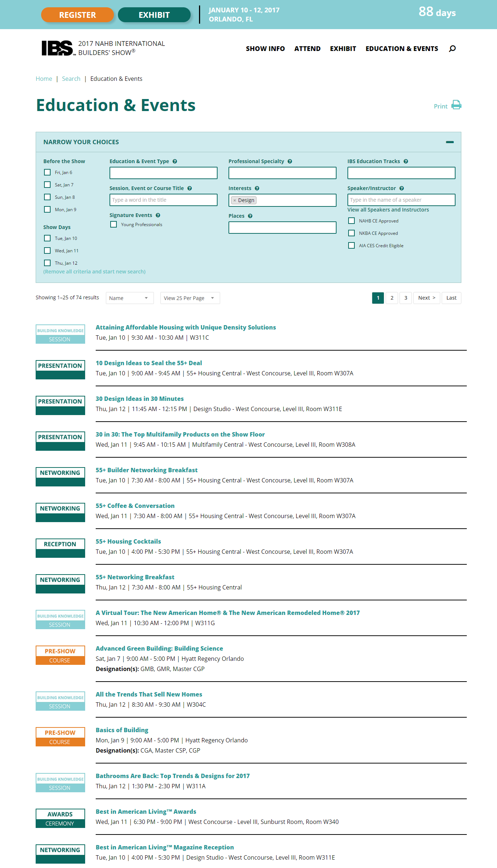Open Basics of Building course link
Screen dimensions: 497x868
pyautogui.click(x=122, y=730)
